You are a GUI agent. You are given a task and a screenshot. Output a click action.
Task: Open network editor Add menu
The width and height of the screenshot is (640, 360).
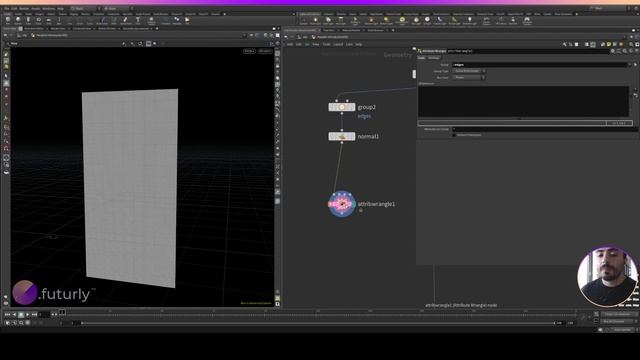pyautogui.click(x=290, y=44)
